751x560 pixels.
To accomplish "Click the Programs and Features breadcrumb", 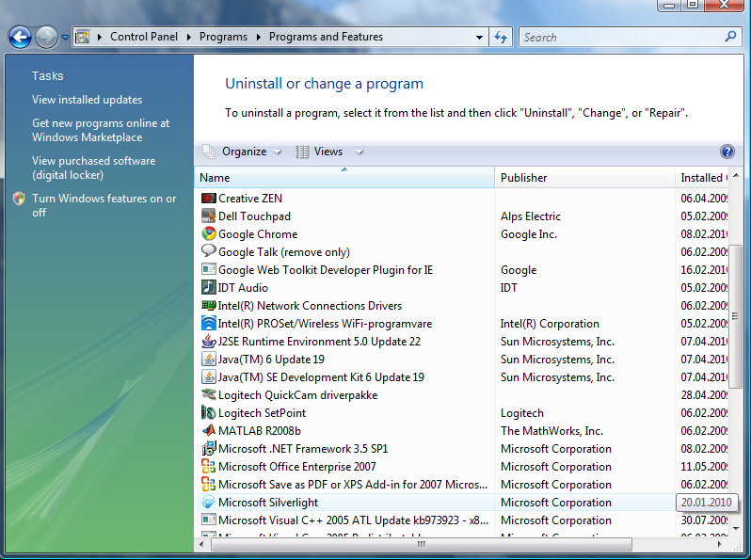I will [326, 37].
